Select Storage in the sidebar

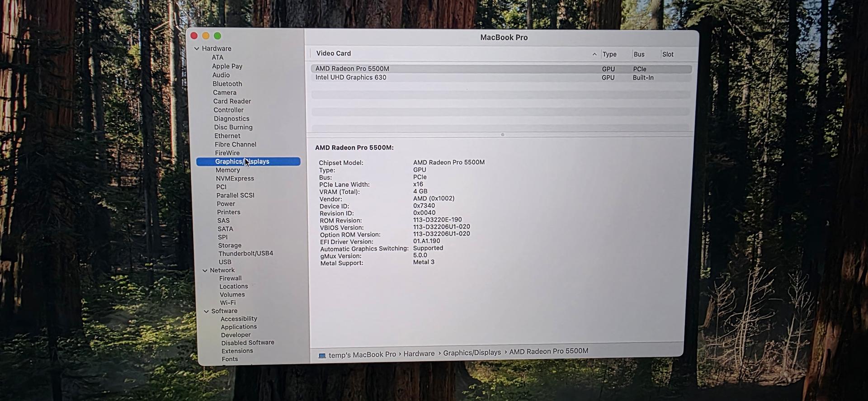pyautogui.click(x=230, y=245)
